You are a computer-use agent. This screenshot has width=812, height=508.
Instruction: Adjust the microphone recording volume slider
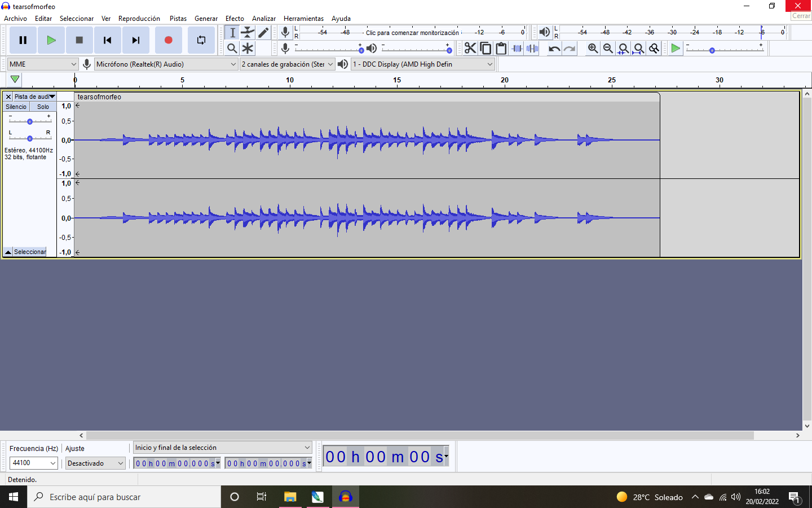coord(330,49)
